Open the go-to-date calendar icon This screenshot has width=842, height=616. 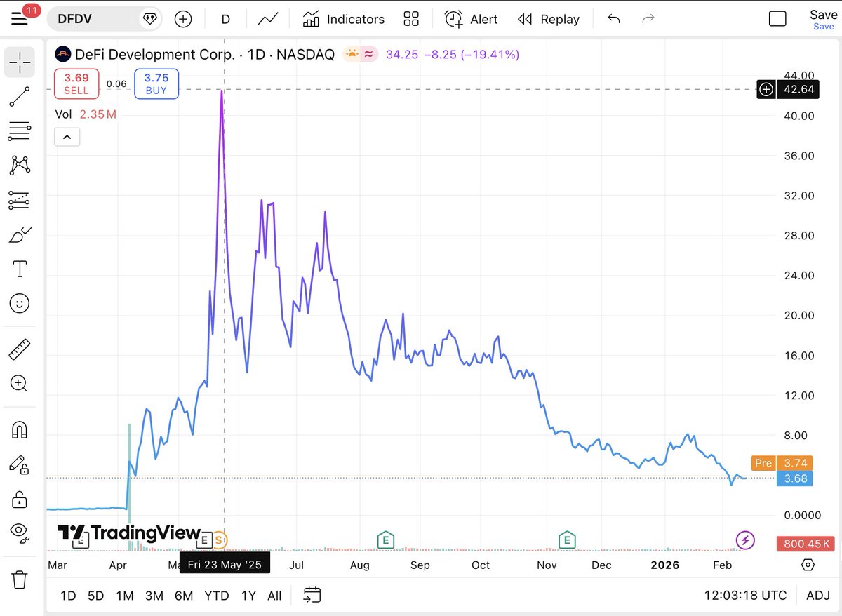click(x=312, y=595)
